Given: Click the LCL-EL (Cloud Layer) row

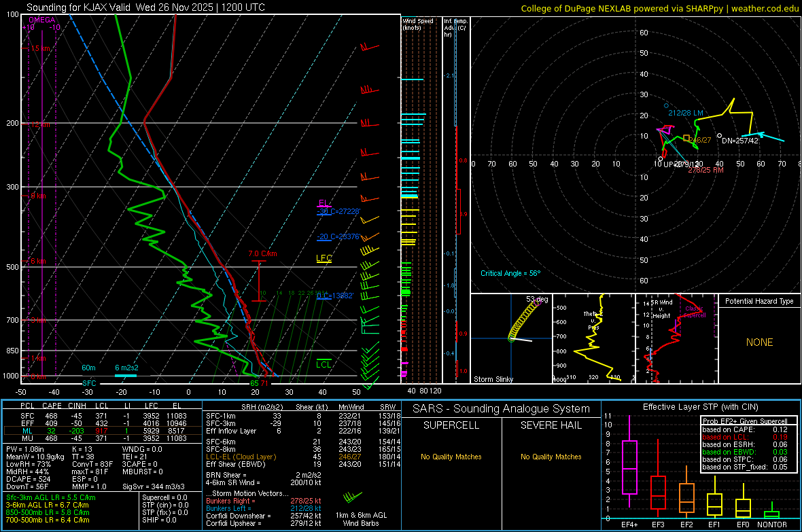Looking at the screenshot, I should click(303, 457).
